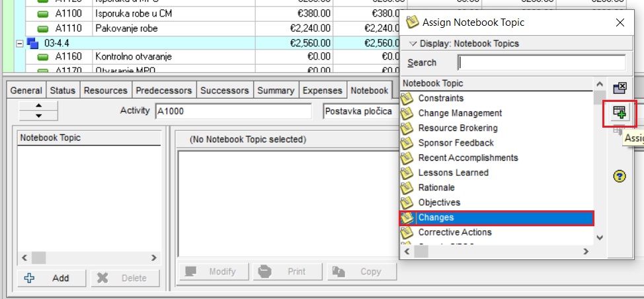Viewport: 644px width, 299px height.
Task: Expand the Display: Notebook Topics options bar
Action: click(463, 44)
